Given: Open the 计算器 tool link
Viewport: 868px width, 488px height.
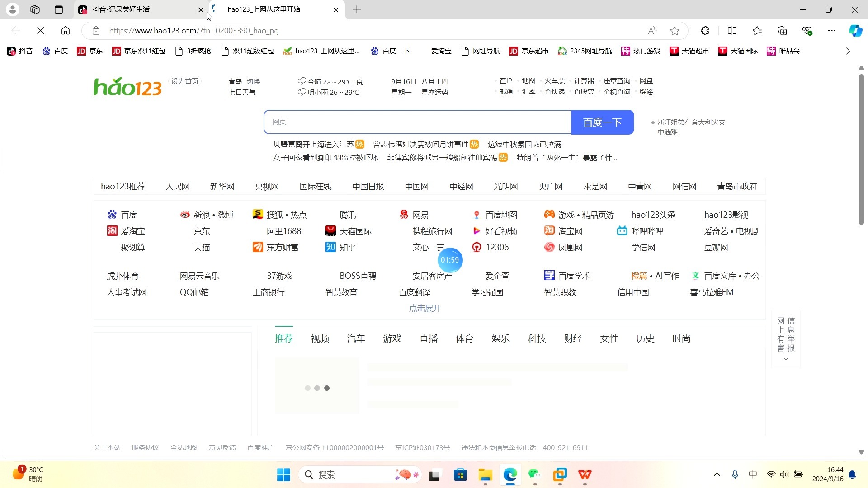Looking at the screenshot, I should (584, 81).
